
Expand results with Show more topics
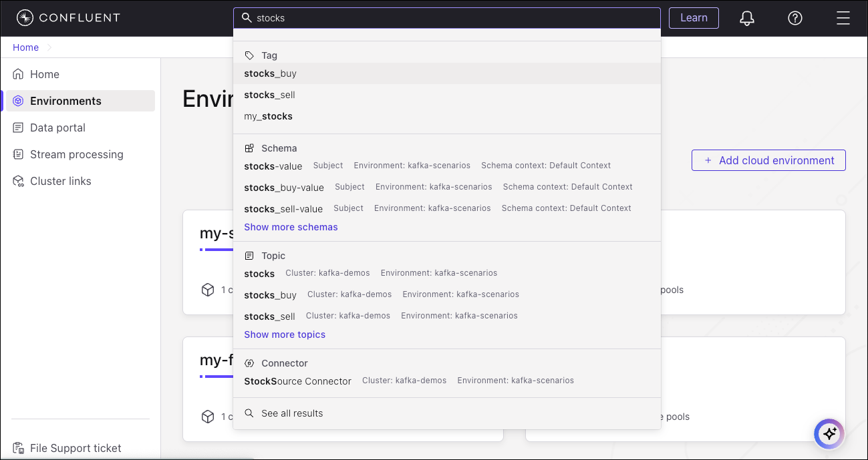(285, 334)
